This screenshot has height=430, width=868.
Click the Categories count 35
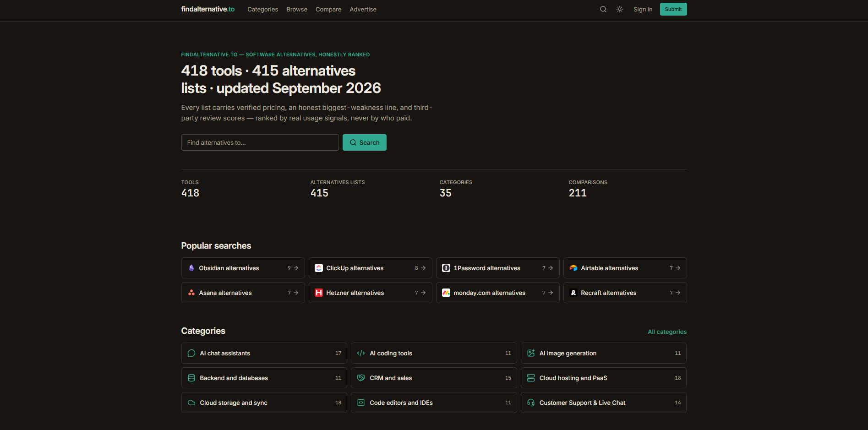pos(445,193)
